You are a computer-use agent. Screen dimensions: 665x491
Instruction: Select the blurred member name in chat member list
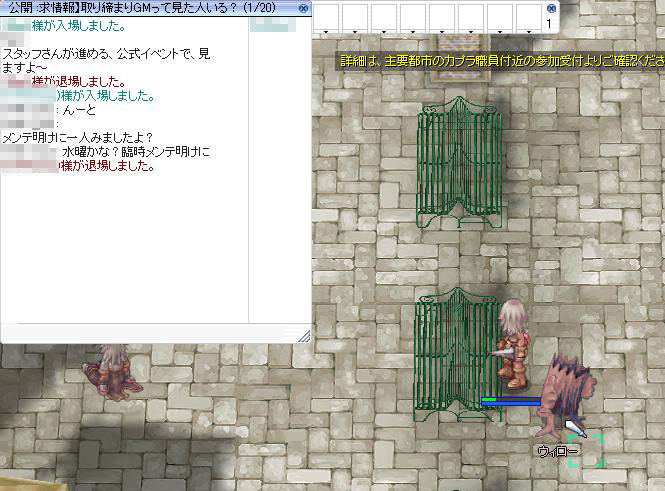[x=273, y=25]
